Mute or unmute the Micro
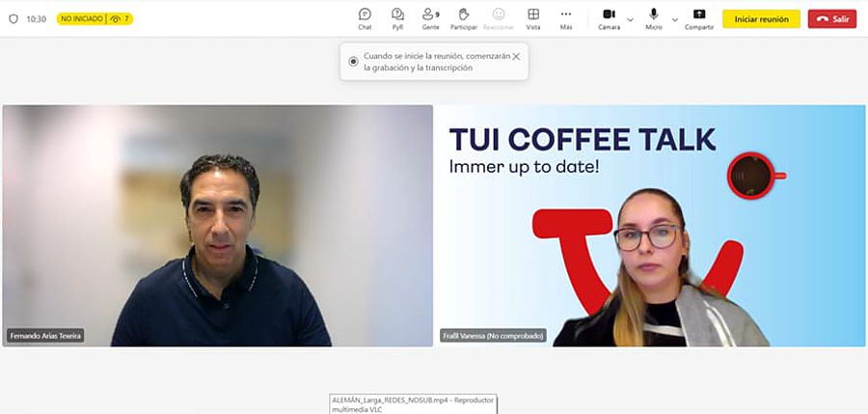868x414 pixels. tap(654, 18)
